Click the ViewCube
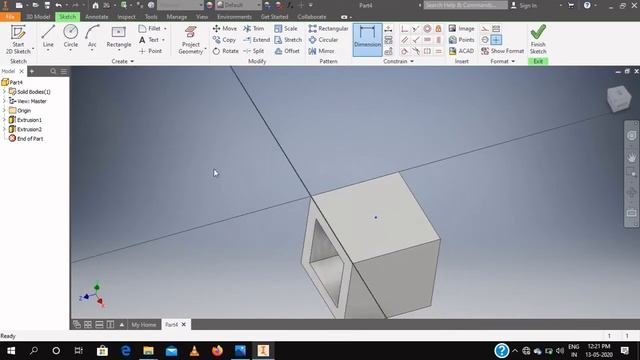640x360 pixels. pyautogui.click(x=619, y=98)
